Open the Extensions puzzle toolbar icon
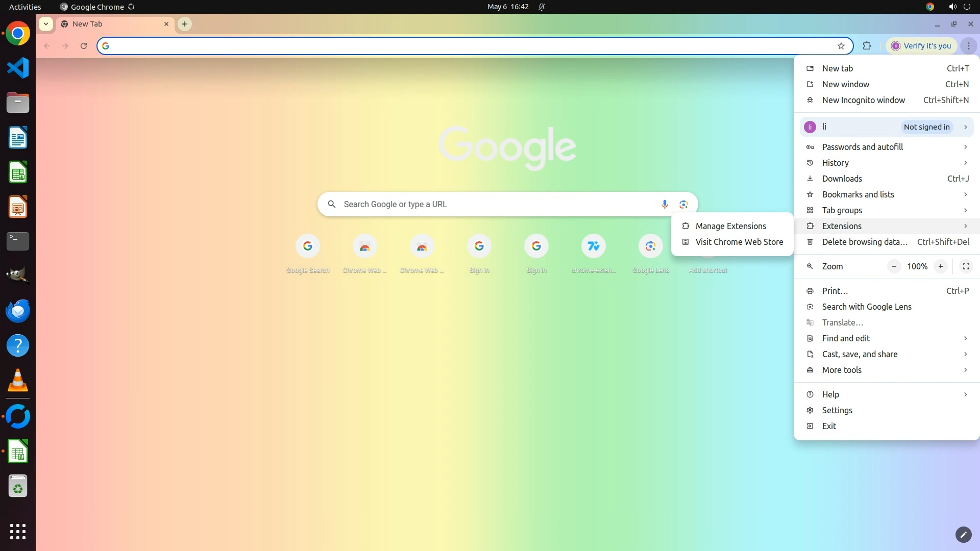 pyautogui.click(x=867, y=46)
